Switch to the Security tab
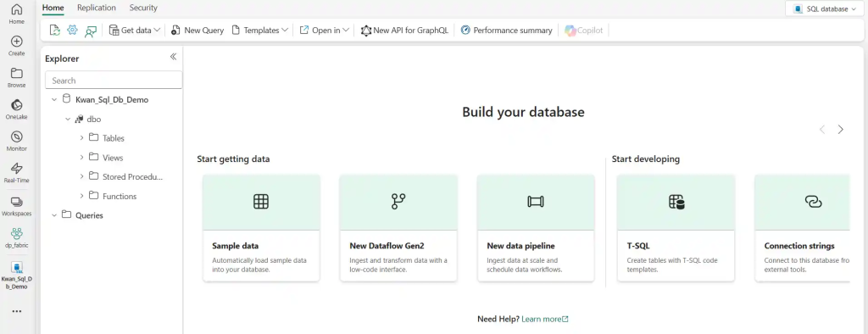This screenshot has height=334, width=868. (143, 8)
